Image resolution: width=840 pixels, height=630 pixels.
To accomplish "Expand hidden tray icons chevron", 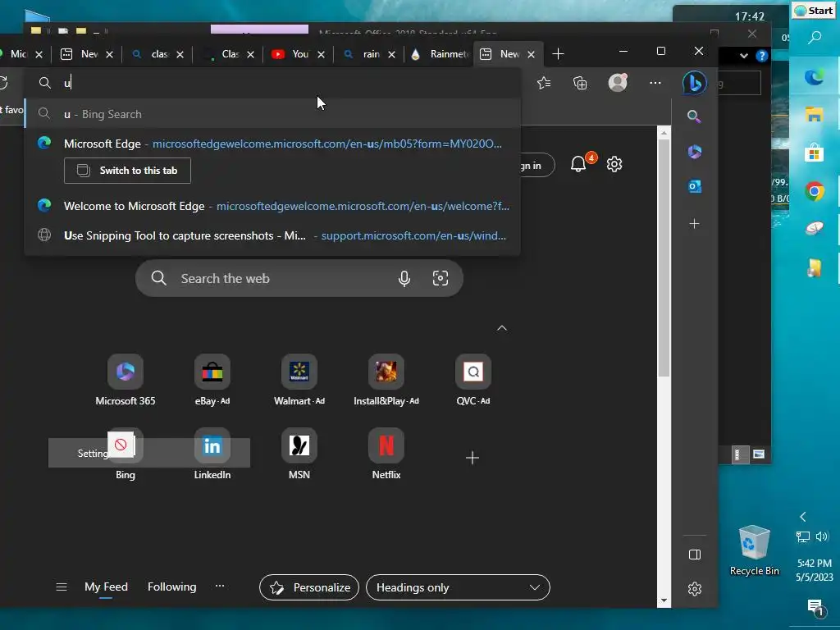I will pos(802,517).
